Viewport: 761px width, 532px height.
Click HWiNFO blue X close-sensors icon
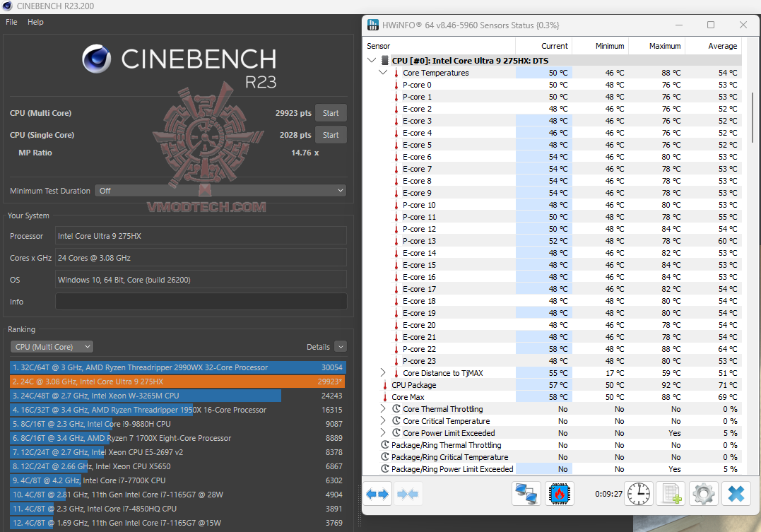click(x=736, y=494)
